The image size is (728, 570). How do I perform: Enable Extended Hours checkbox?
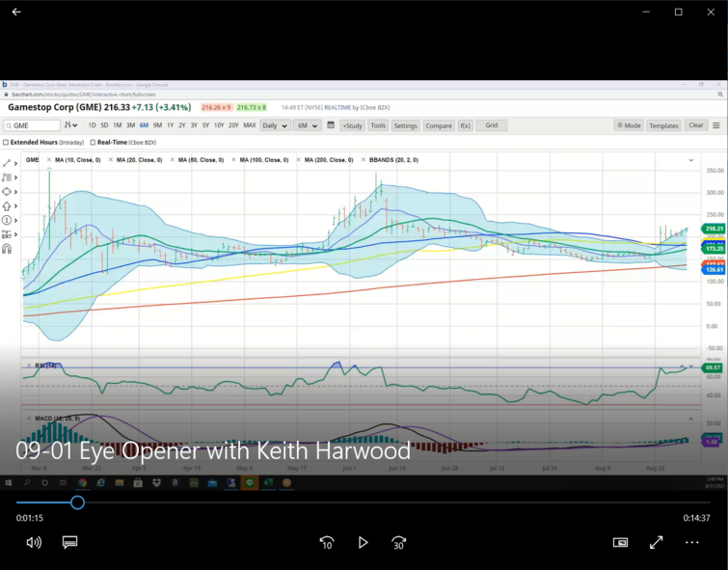coord(7,142)
